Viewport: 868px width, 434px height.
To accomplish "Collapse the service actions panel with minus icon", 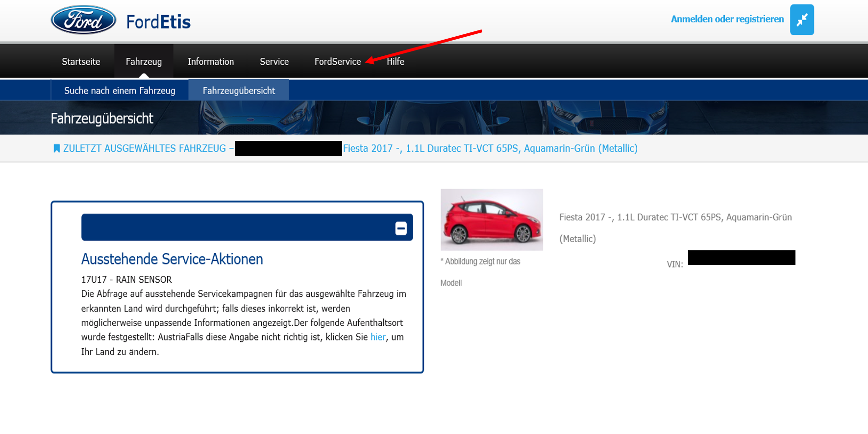I will [401, 228].
